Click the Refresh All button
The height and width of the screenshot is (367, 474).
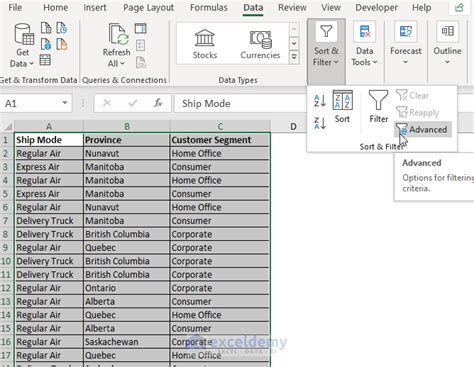point(116,46)
